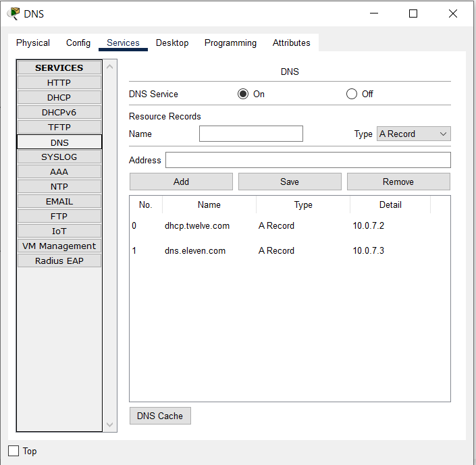Select the dns.eleven.com record row
Viewport: 476px width, 465px height.
tap(290, 250)
